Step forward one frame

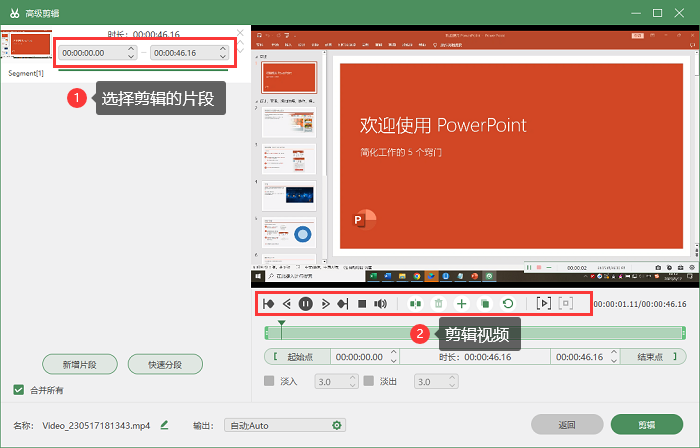pyautogui.click(x=325, y=304)
